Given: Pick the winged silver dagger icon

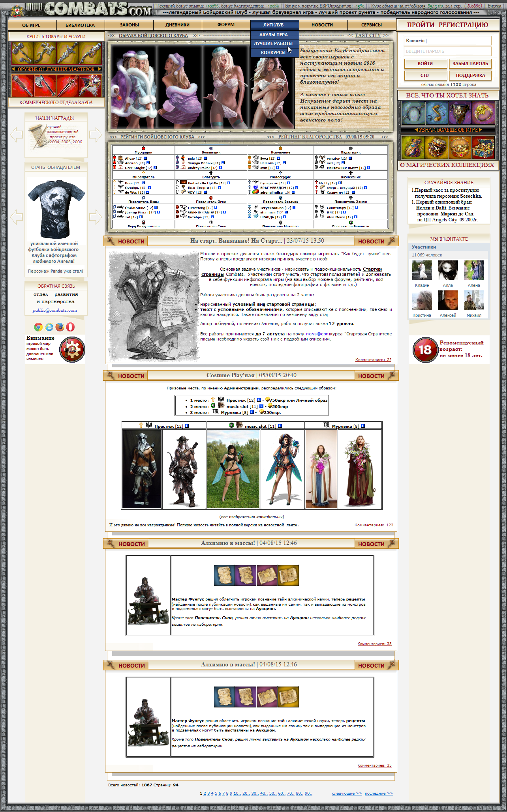Looking at the screenshot, I should (x=68, y=53).
